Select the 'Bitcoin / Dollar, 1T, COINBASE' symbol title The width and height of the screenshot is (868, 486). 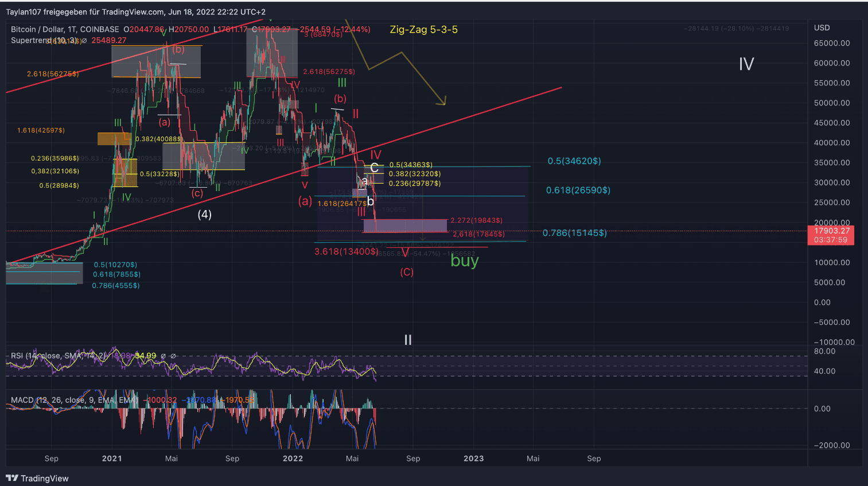click(x=65, y=29)
